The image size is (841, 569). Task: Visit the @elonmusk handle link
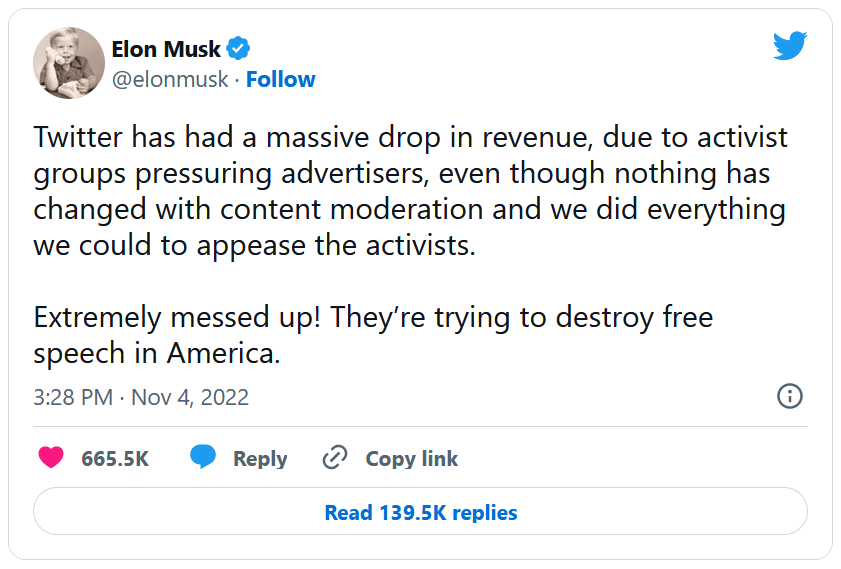(170, 80)
